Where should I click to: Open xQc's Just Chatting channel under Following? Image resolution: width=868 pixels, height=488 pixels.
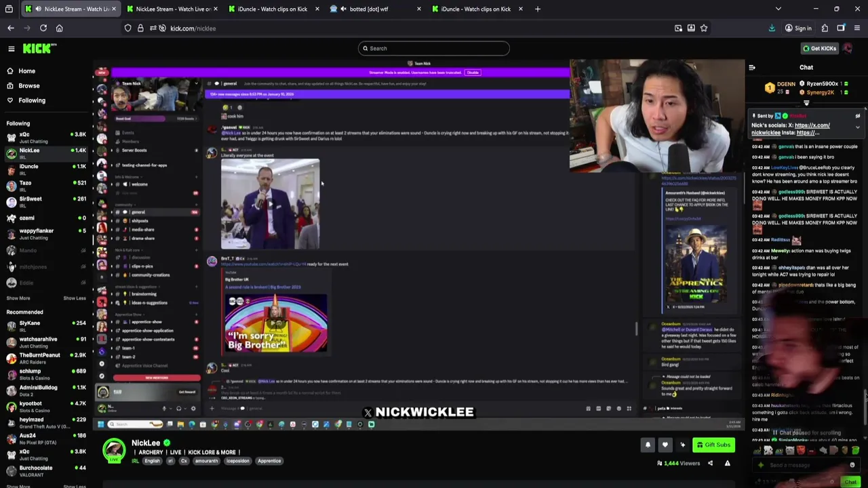point(46,138)
